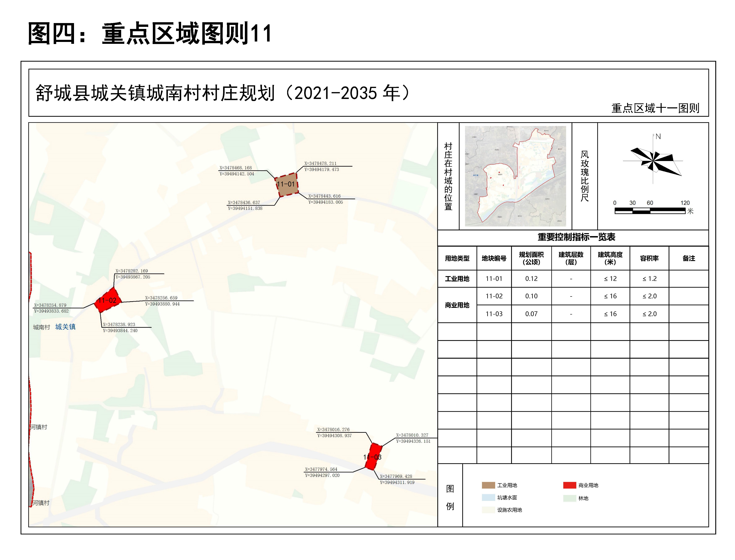Image resolution: width=735 pixels, height=560 pixels.
Task: Click the vertical label 风玫瑰比例尺
Action: pos(585,176)
